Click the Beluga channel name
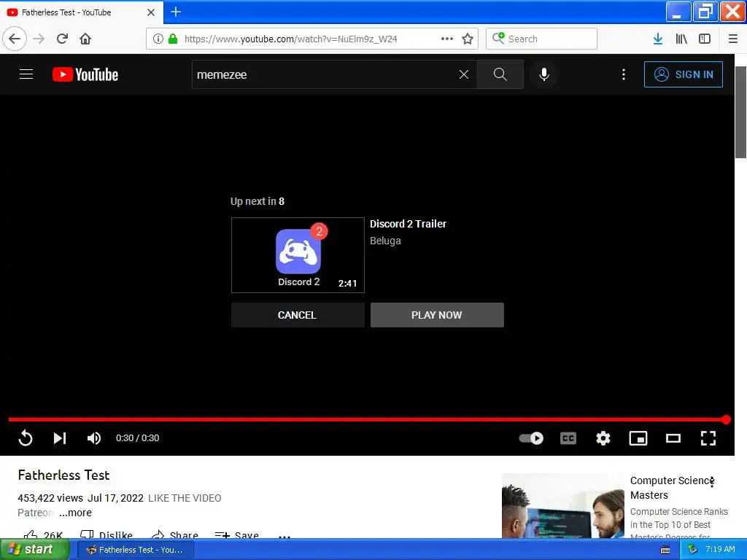This screenshot has width=747, height=560. 385,241
